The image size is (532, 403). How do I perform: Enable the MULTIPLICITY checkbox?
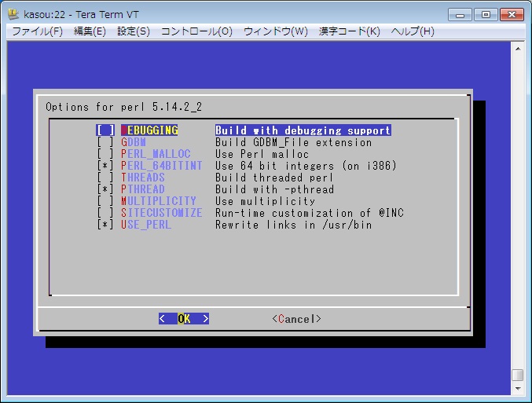click(x=105, y=201)
